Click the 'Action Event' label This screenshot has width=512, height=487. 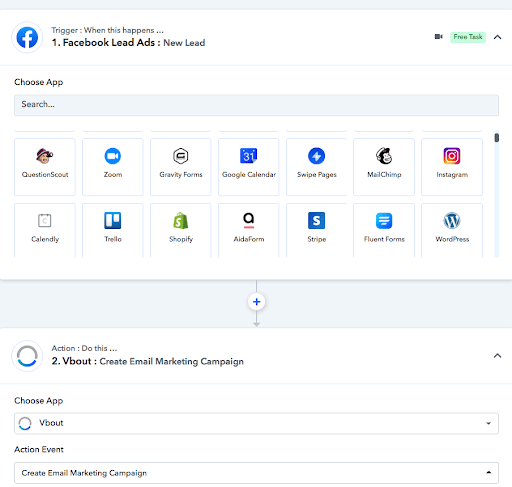[x=39, y=450]
